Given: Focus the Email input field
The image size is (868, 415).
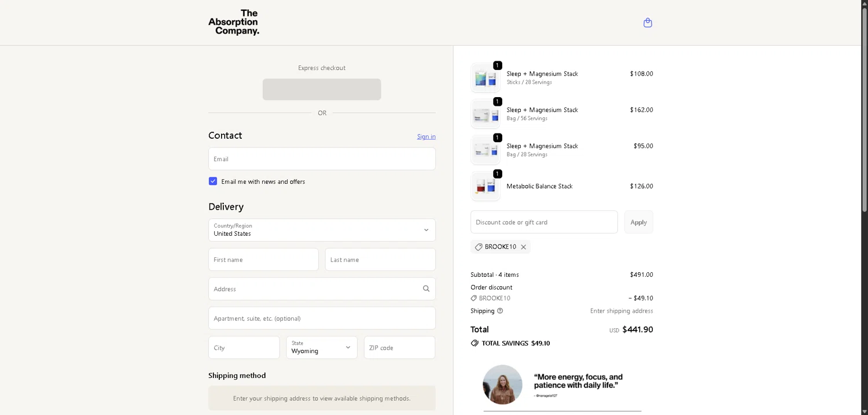Looking at the screenshot, I should (322, 158).
